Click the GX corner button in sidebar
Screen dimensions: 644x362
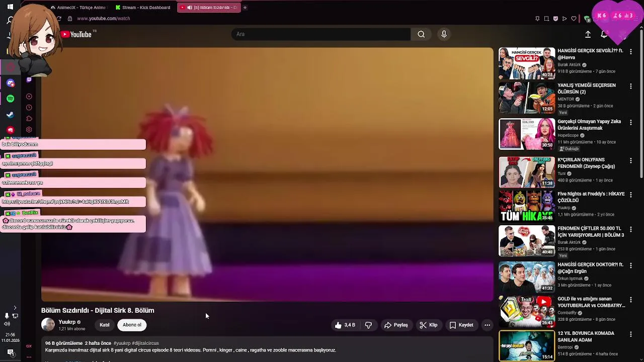(29, 346)
